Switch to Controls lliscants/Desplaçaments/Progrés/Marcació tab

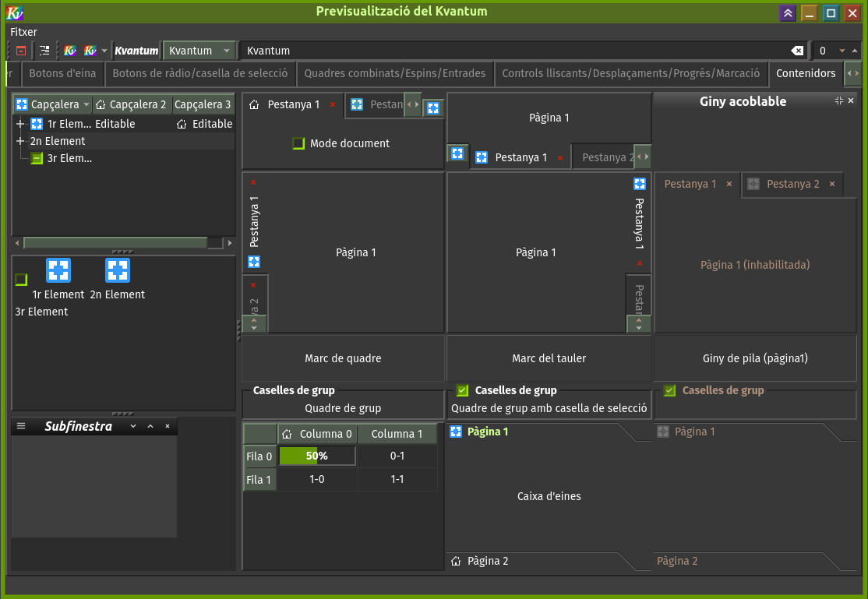point(630,73)
